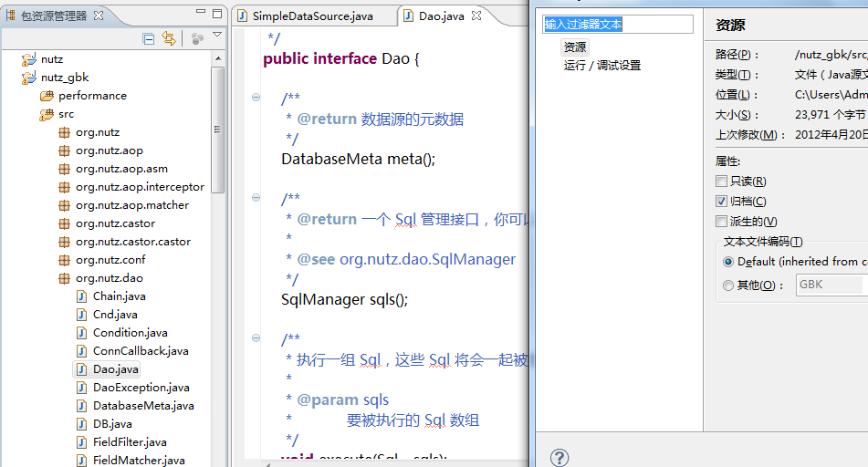
Task: Open ConnCallback.java file
Action: 141,351
